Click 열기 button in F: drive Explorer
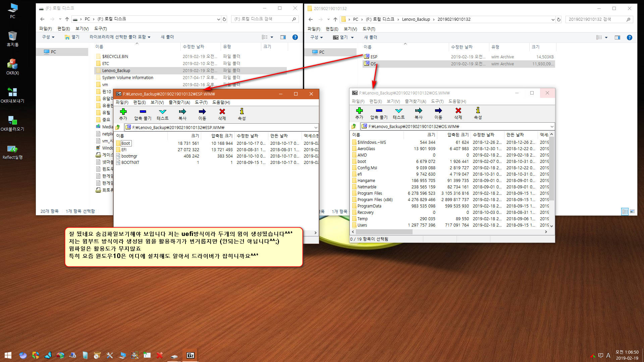Screen dimensions: 644x362 pos(72,37)
